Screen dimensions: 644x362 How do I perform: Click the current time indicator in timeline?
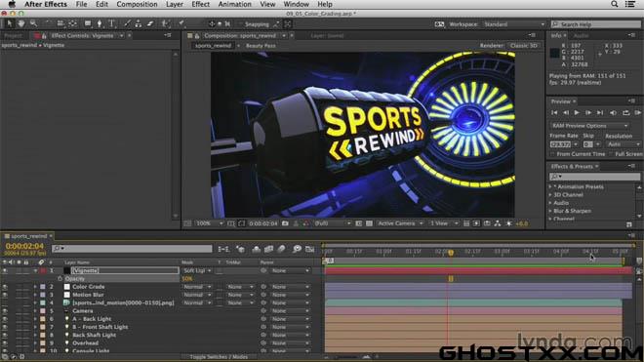451,253
